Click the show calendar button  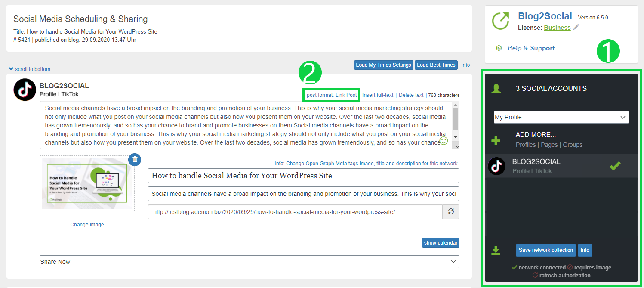[441, 243]
